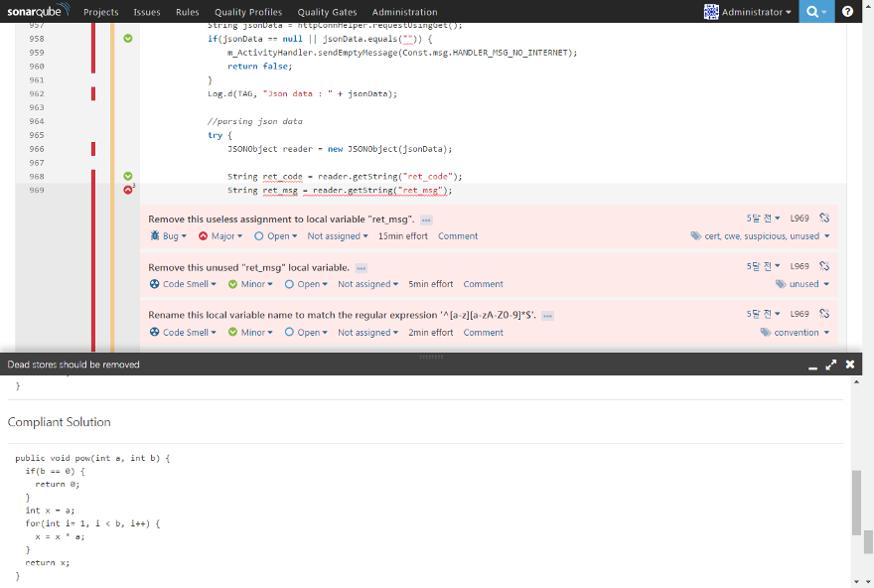Open the Administrator account dropdown

(x=757, y=12)
